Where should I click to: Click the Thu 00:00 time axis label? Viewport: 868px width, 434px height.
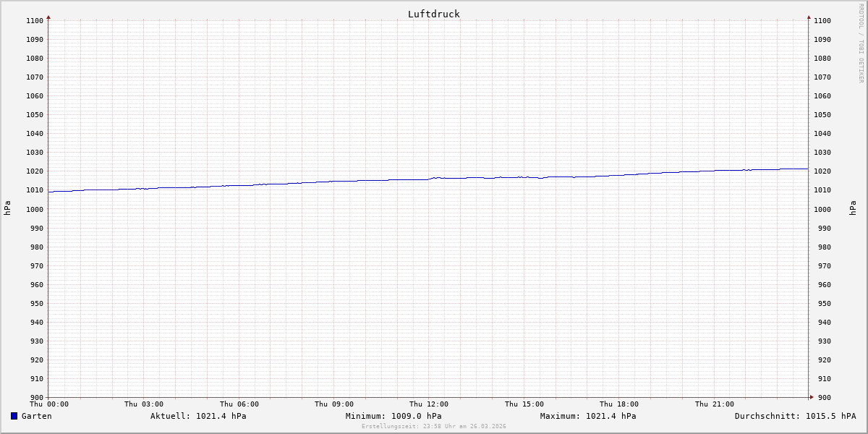tap(49, 404)
